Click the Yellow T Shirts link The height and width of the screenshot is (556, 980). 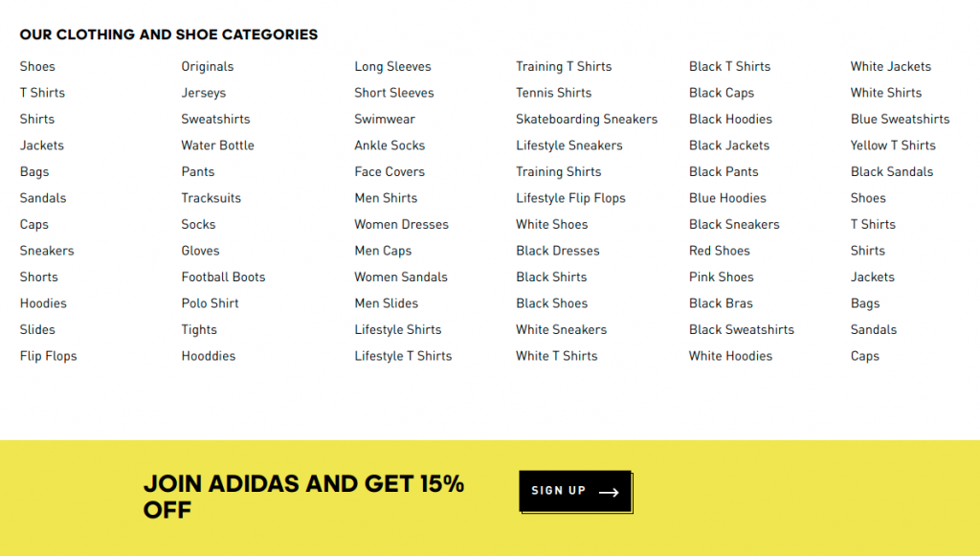pos(893,145)
